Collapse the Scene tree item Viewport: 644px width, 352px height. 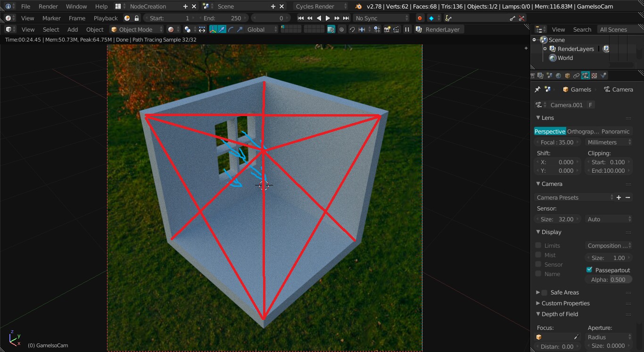(x=534, y=40)
